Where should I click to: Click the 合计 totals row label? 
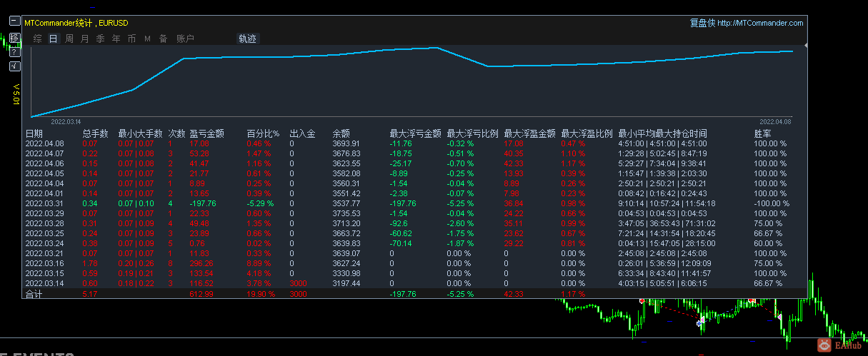[x=34, y=294]
